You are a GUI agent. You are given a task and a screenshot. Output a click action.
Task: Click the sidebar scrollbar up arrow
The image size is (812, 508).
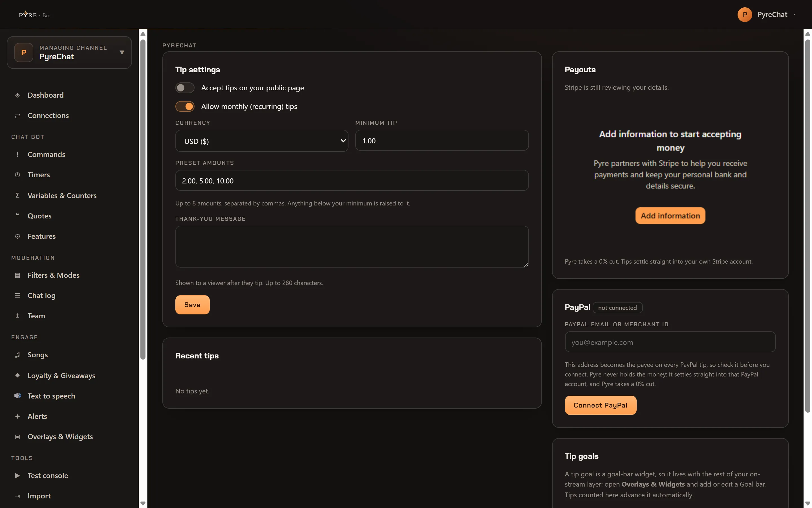(x=143, y=34)
